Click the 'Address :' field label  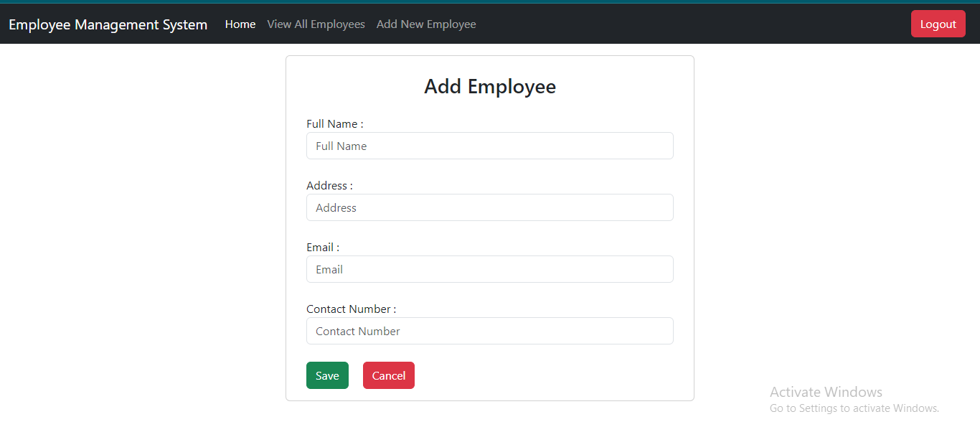pyautogui.click(x=329, y=186)
